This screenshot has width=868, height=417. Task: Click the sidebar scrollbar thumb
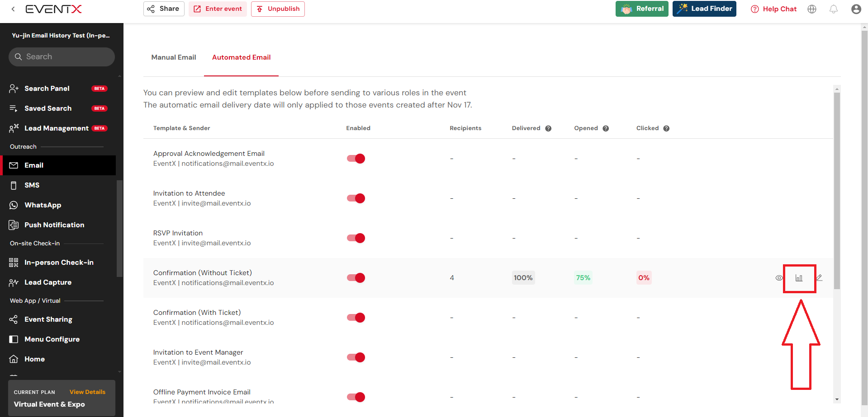tap(119, 228)
